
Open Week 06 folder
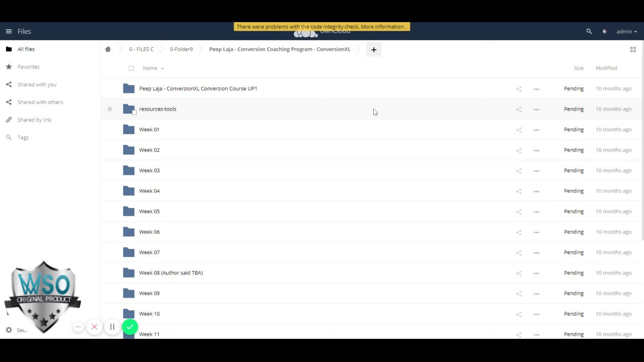coord(149,232)
